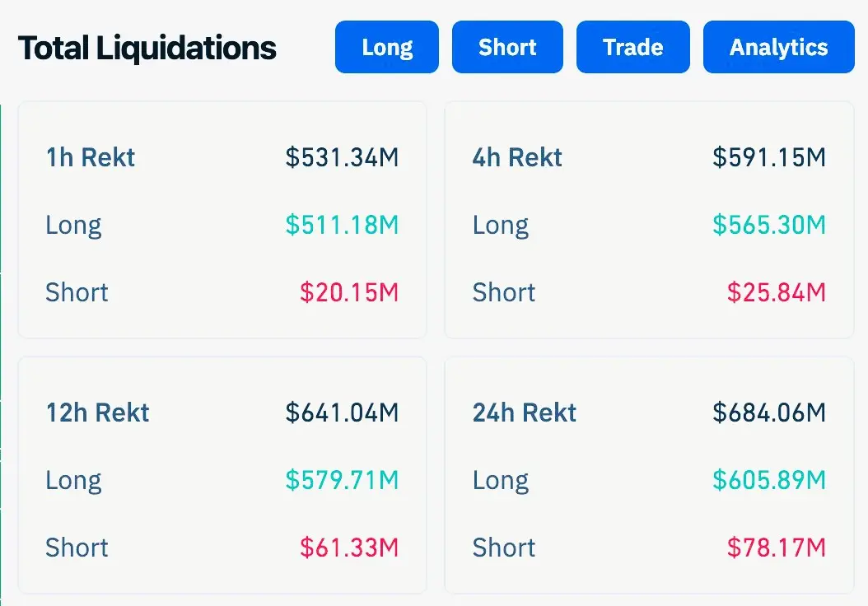Select 1h short liquidations value $20.15M
Viewport: 868px width, 606px height.
pyautogui.click(x=348, y=292)
